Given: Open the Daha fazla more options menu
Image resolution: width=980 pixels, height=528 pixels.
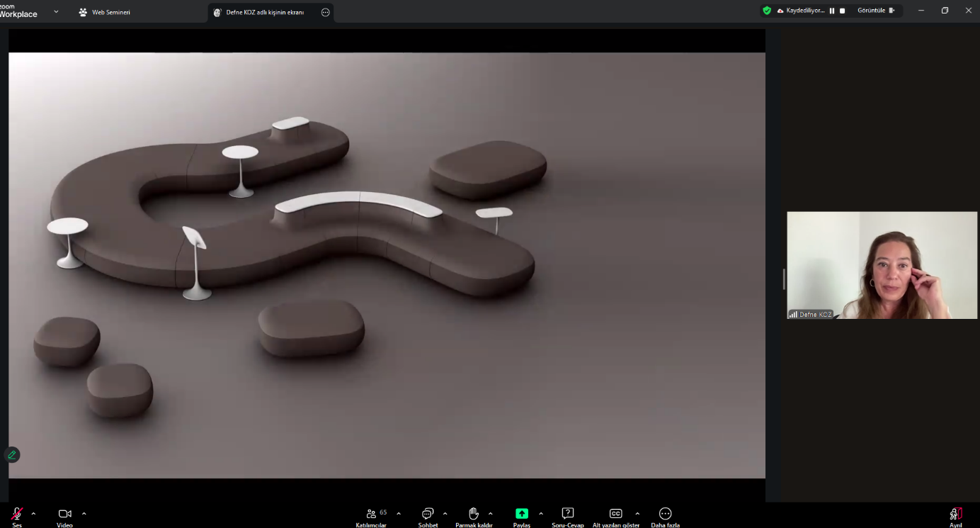Looking at the screenshot, I should coord(665,514).
